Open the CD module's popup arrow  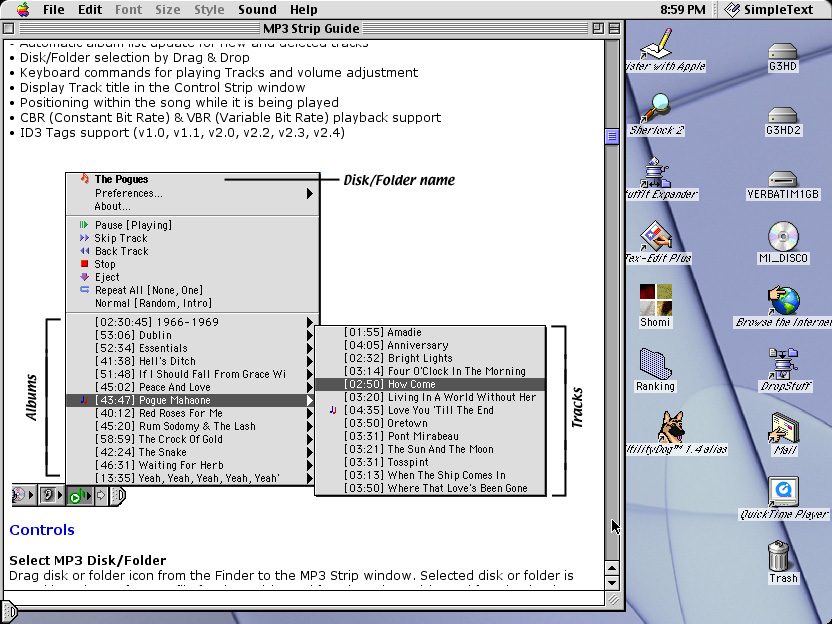pos(31,496)
